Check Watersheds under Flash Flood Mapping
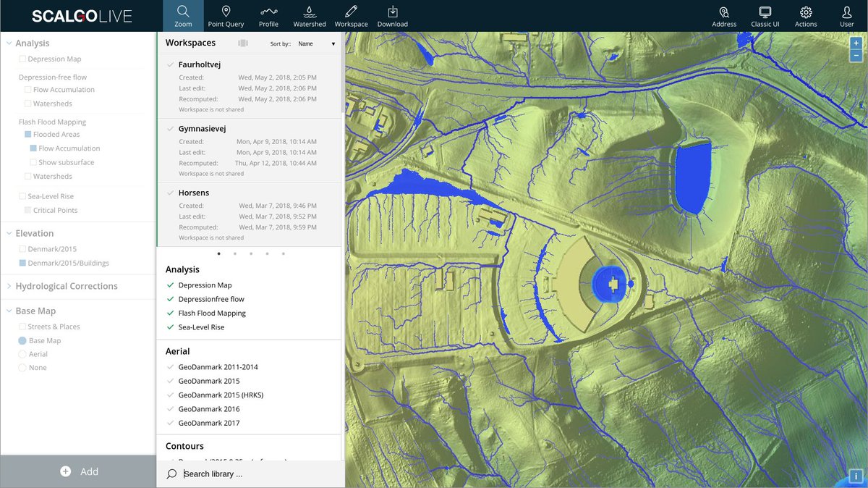This screenshot has height=488, width=868. tap(27, 177)
